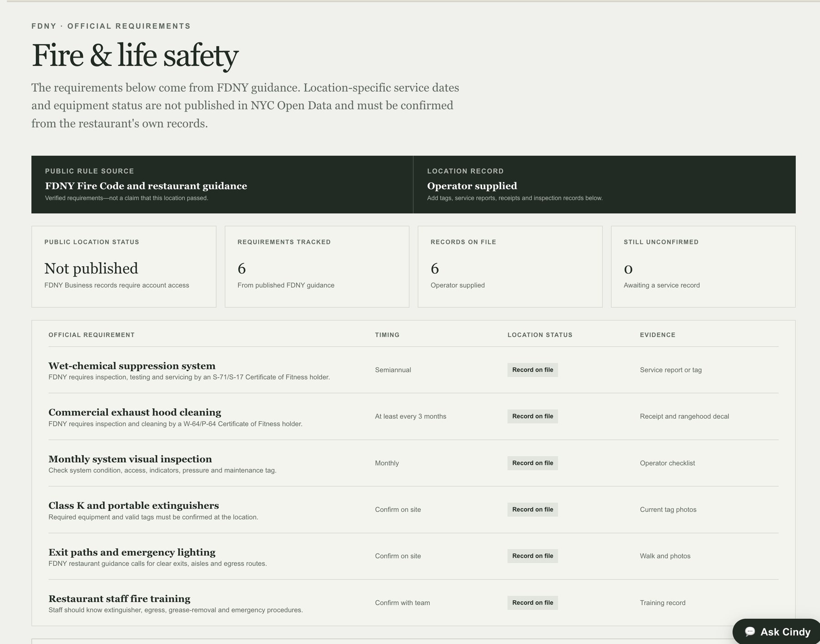
Task: Click the Semiannual timing value
Action: tap(393, 370)
